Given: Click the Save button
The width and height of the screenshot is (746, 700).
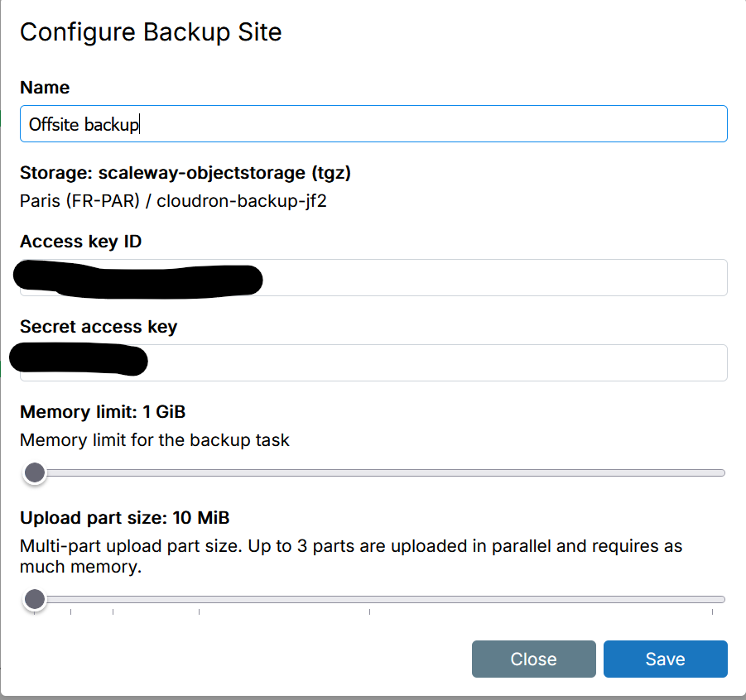Looking at the screenshot, I should point(665,659).
